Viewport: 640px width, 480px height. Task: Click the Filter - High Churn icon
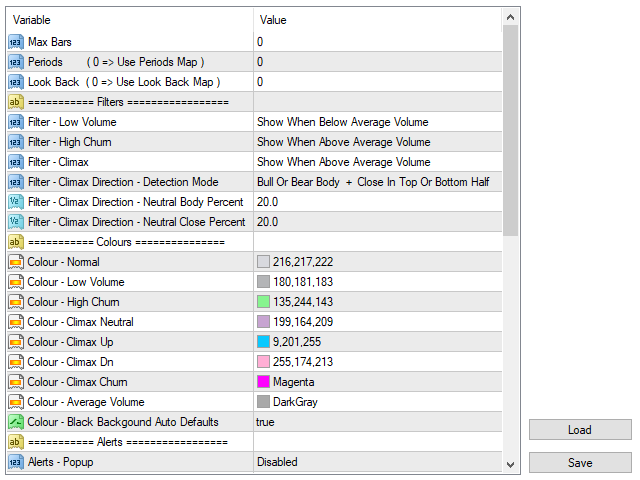pyautogui.click(x=16, y=142)
